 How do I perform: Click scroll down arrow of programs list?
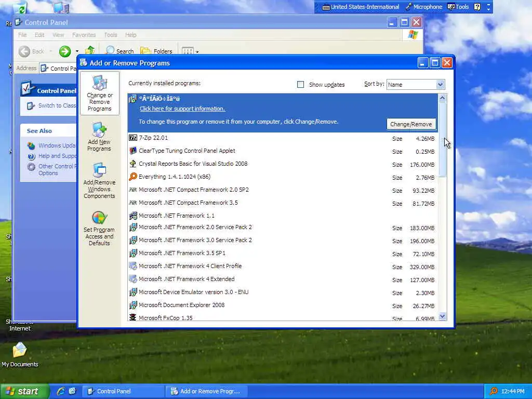click(442, 316)
